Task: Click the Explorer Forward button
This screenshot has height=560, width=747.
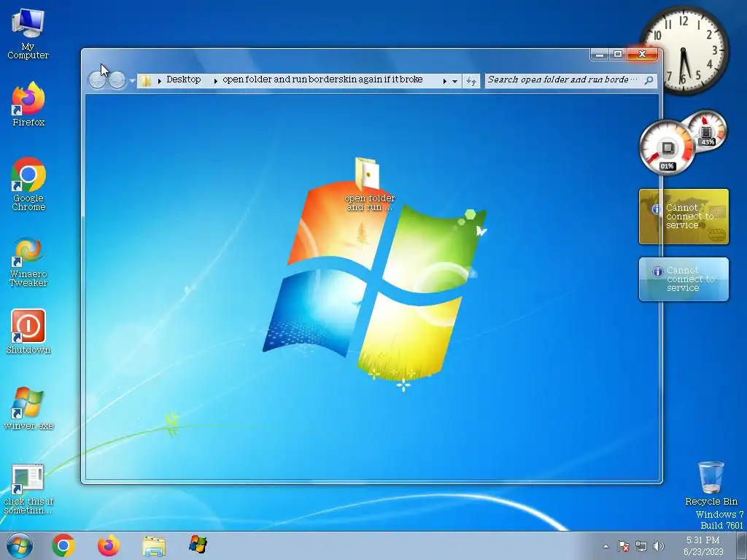Action: [x=117, y=80]
